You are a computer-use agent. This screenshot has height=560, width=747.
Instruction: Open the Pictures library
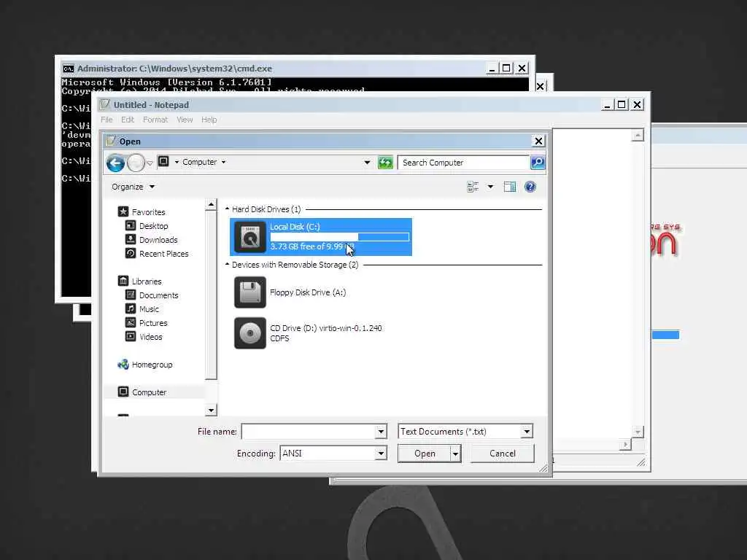coord(153,322)
